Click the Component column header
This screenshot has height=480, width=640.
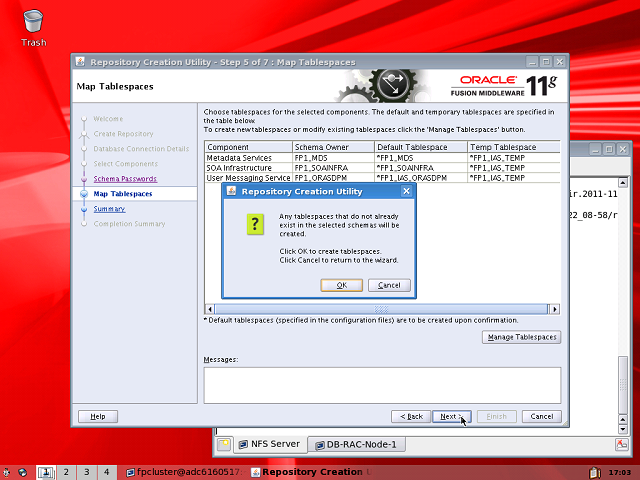[249, 147]
